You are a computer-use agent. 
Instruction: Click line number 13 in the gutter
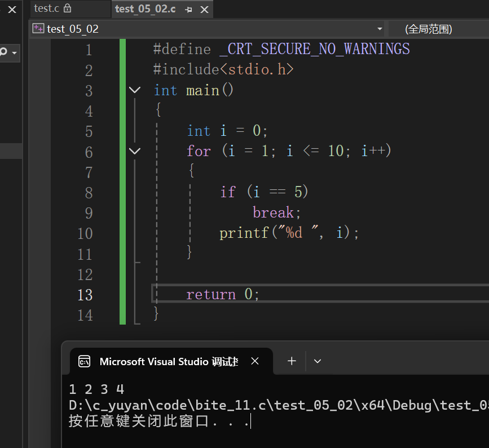85,295
